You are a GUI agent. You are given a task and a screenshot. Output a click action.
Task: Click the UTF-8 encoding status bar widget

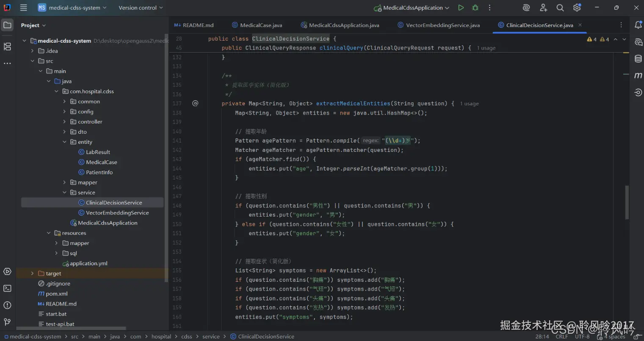582,337
